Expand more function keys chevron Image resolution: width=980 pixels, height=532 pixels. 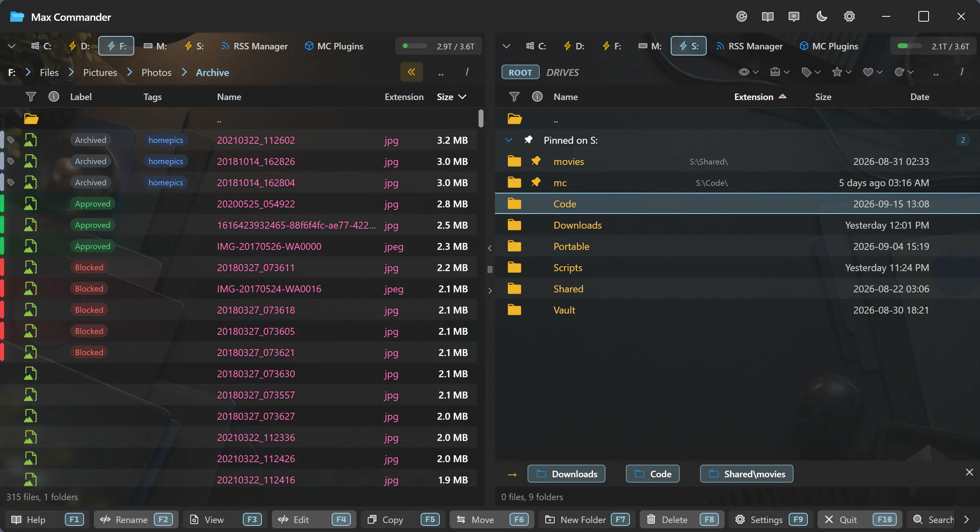coord(966,519)
